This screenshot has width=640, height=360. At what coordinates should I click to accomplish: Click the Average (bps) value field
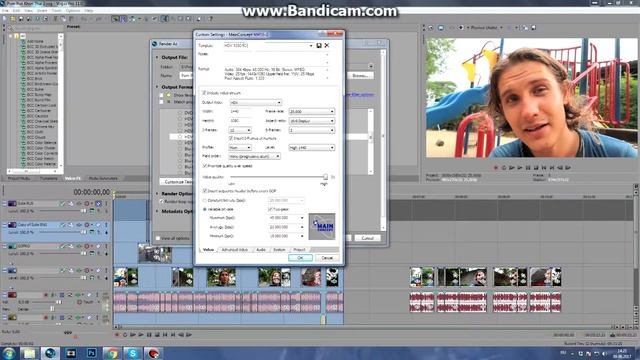[284, 227]
